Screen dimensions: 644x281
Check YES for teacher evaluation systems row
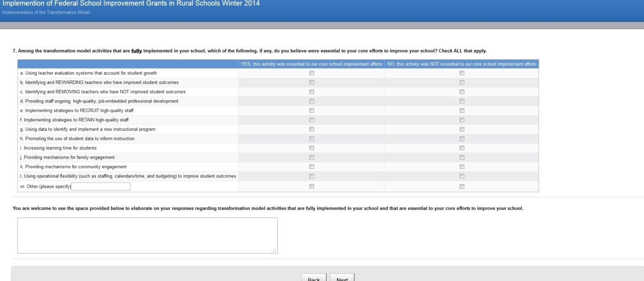pos(312,73)
